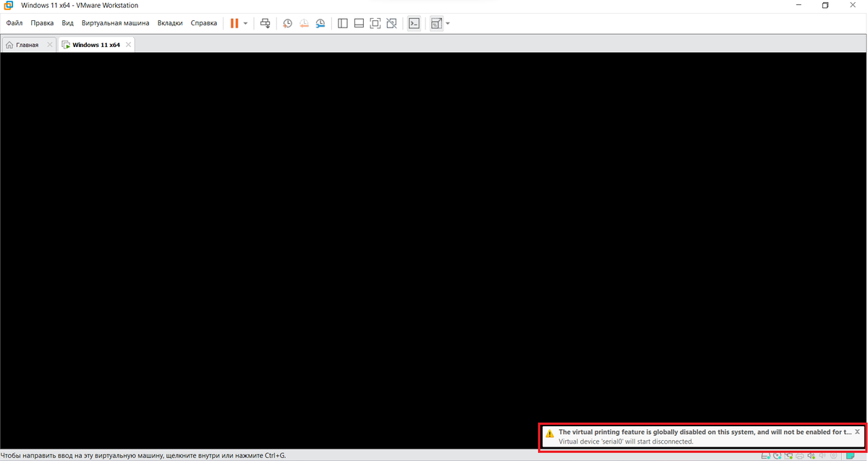The image size is (868, 461).
Task: Open the message log note icon
Action: click(850, 456)
